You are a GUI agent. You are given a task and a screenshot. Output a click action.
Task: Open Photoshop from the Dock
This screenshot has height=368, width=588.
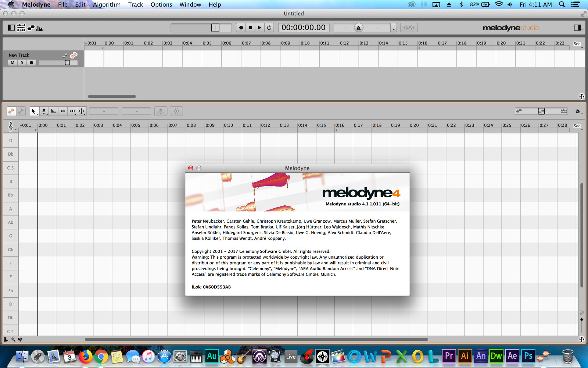point(528,356)
